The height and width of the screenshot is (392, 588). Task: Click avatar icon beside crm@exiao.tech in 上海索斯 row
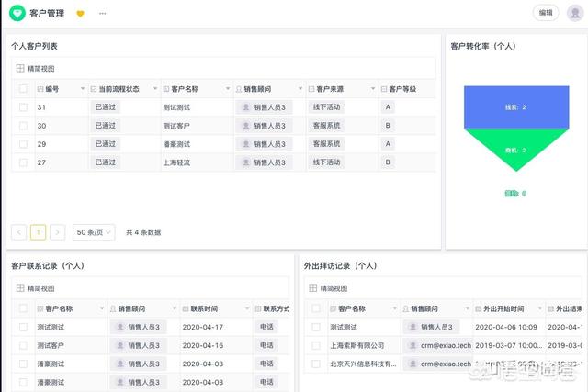413,345
